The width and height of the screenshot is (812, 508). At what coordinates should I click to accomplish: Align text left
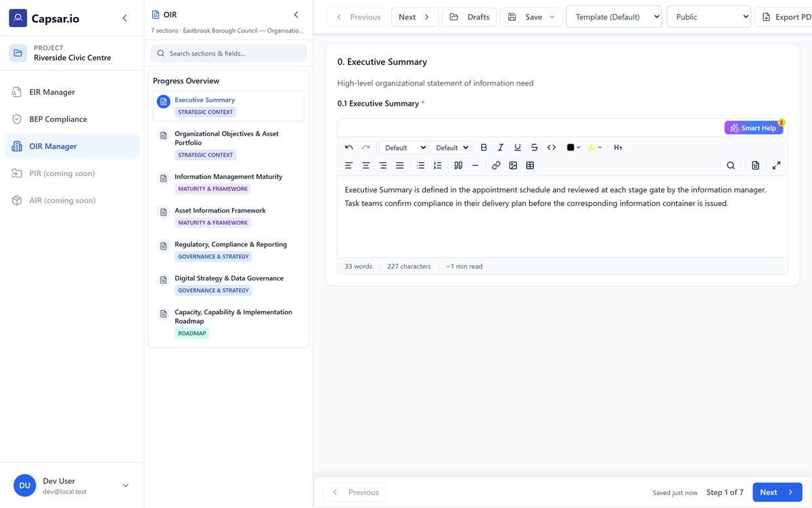349,165
